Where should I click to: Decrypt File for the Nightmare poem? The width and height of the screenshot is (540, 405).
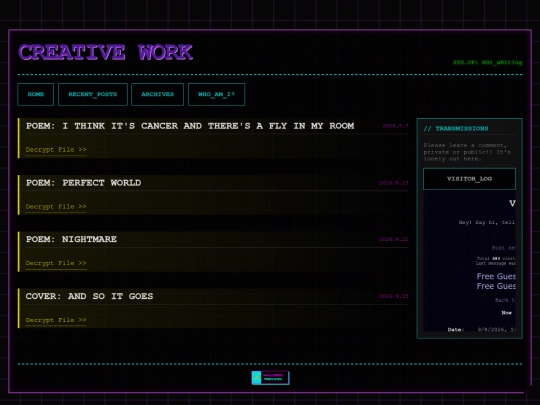[56, 263]
